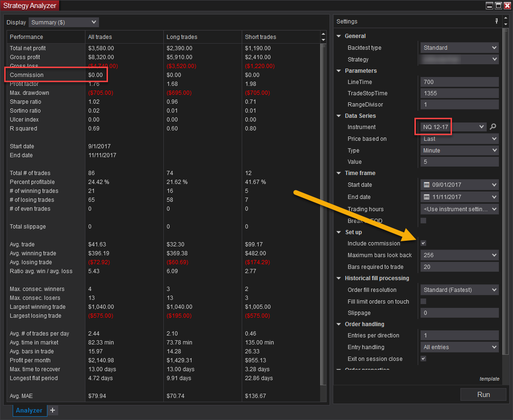This screenshot has height=420, width=513.
Task: Click the Start date dropdown arrow
Action: (494, 185)
